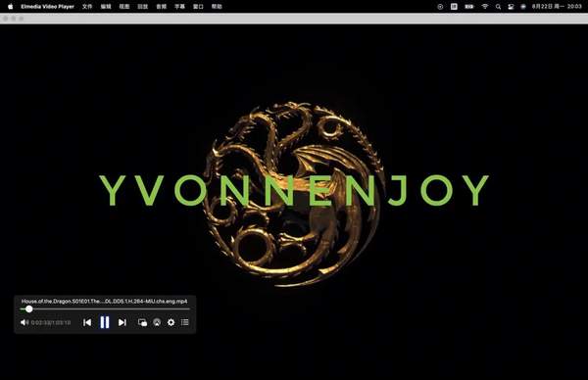Click the square input-method icon in menu bar
588x380 pixels.
[454, 7]
